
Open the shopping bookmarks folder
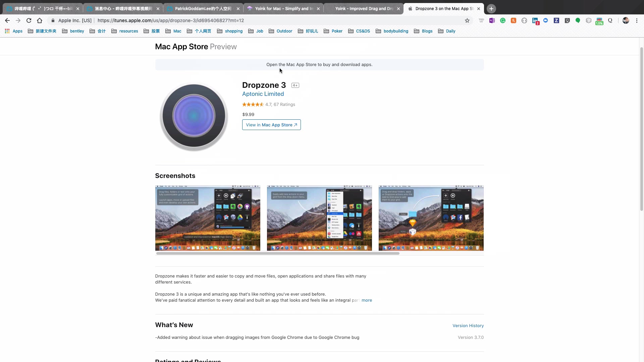[230, 31]
